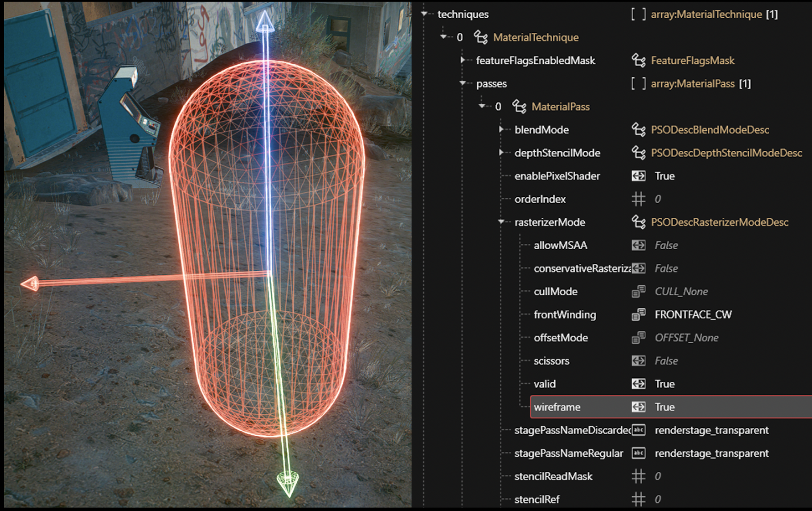This screenshot has width=812, height=511.
Task: Click the OFFSET_None value of offsetMode
Action: (686, 337)
